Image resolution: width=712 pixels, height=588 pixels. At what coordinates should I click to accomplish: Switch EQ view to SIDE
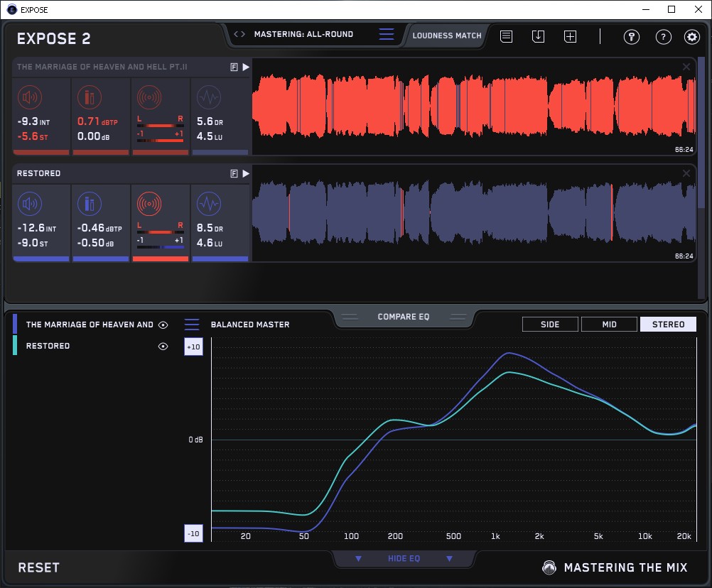[x=550, y=325]
